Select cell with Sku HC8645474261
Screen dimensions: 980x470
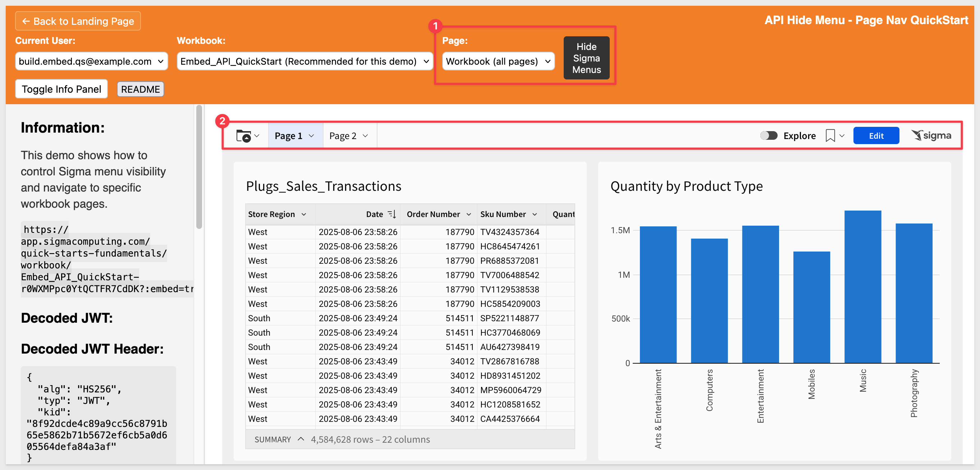511,246
